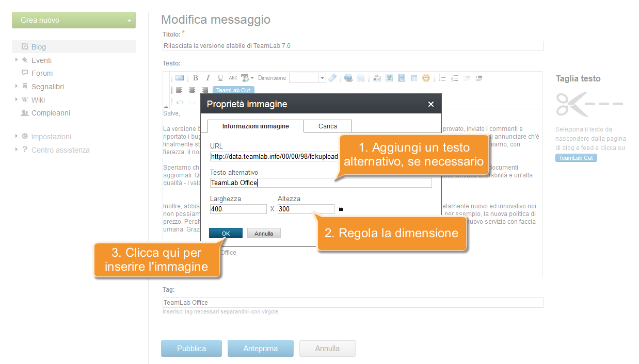Expand the Eventi sidebar section
This screenshot has width=639, height=364.
[17, 60]
